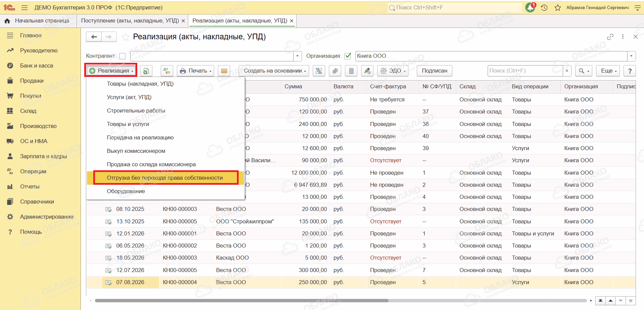644x310 pixels.
Task: Click the Подписан button
Action: pos(435,71)
